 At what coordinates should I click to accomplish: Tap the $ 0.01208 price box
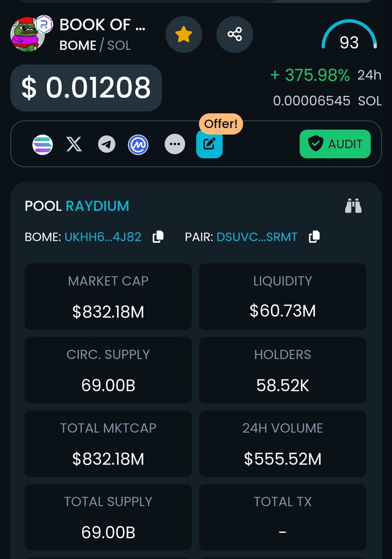[x=86, y=88]
